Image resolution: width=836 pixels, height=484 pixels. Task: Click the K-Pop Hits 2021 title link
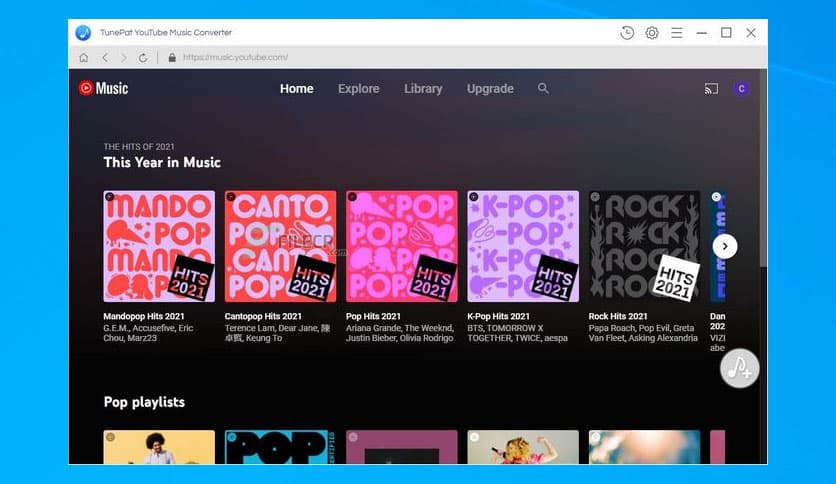(499, 316)
